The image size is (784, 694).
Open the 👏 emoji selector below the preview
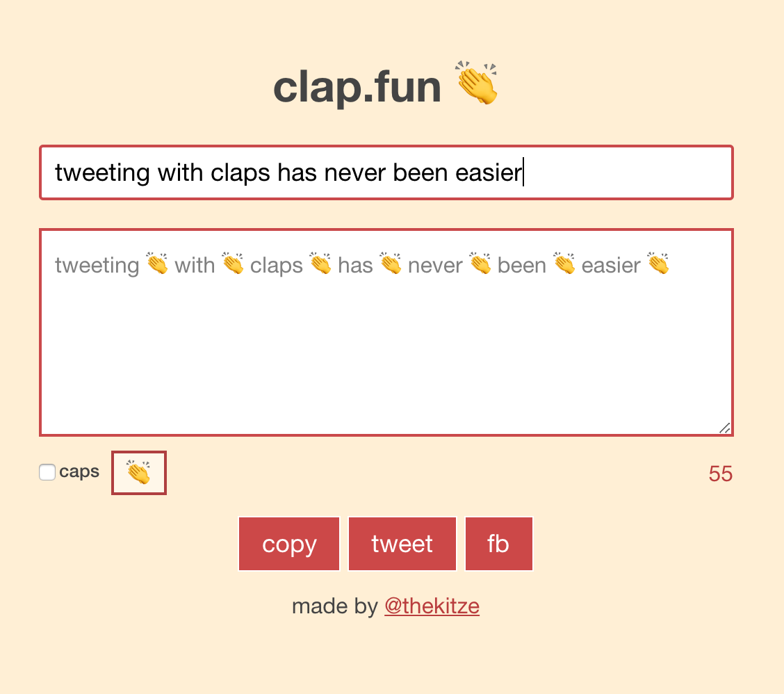138,473
